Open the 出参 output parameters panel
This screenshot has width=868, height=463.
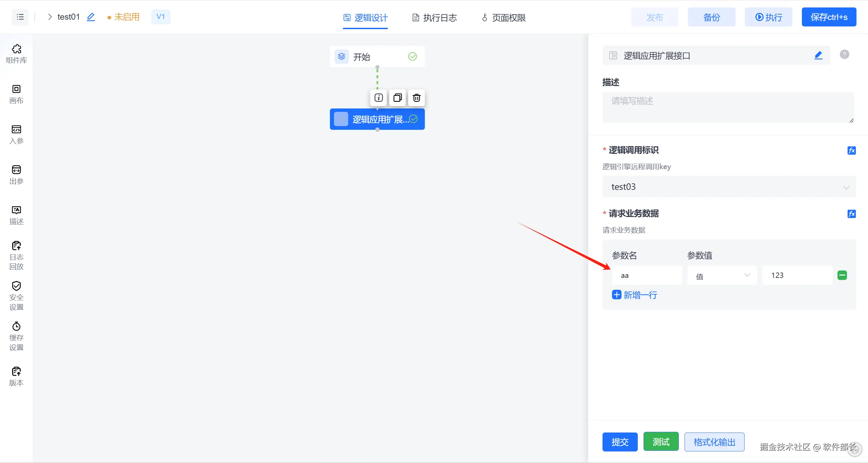[16, 175]
